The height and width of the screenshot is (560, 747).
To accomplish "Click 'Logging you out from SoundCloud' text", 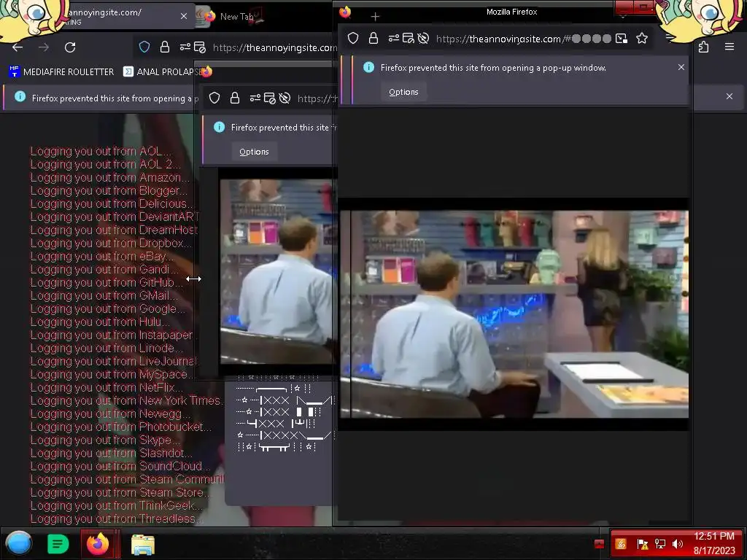I will [x=120, y=466].
